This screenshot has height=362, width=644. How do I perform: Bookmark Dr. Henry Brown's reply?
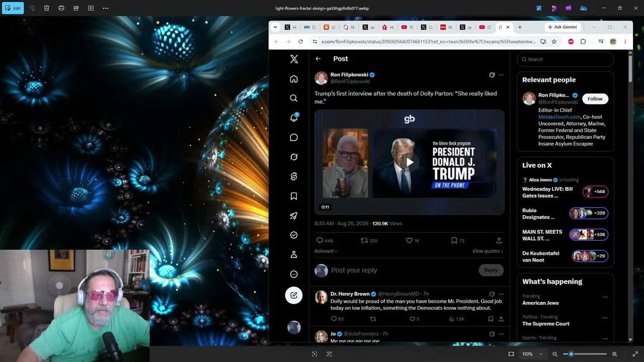(491, 319)
